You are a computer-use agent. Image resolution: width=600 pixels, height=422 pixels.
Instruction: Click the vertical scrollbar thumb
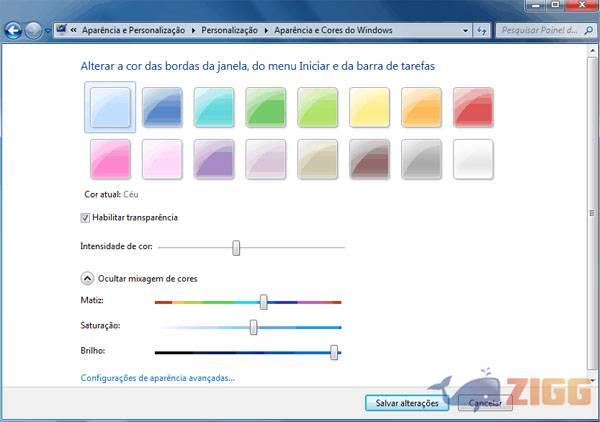(592, 213)
